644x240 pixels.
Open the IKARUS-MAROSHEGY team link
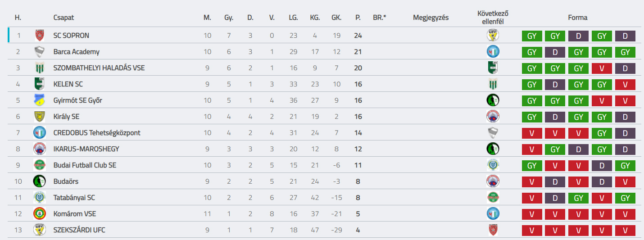tap(86, 149)
